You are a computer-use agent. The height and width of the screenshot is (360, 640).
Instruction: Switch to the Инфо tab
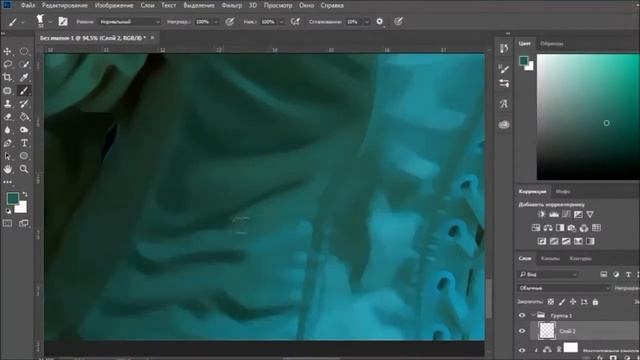[x=563, y=191]
